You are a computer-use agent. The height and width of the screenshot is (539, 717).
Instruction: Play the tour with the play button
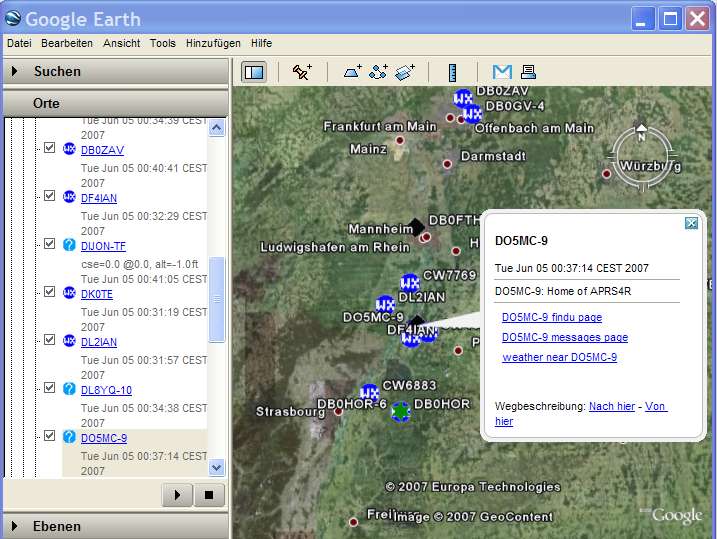click(177, 495)
